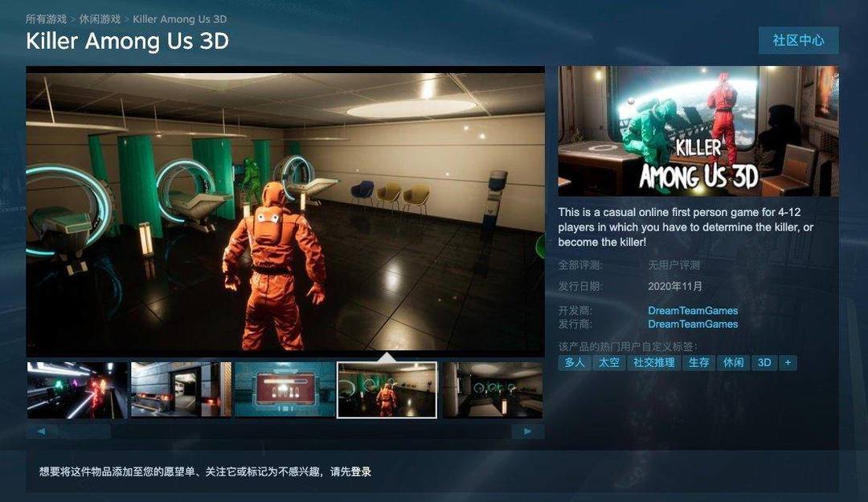Select the 多人 tag
This screenshot has width=868, height=502.
pyautogui.click(x=575, y=363)
